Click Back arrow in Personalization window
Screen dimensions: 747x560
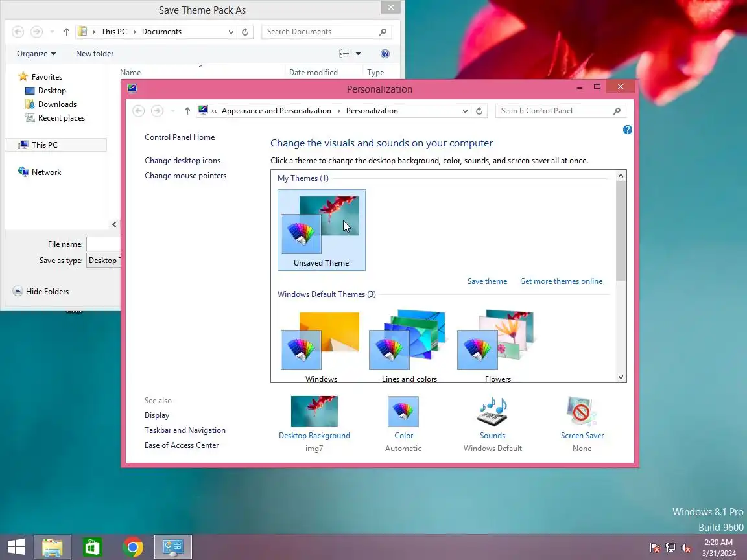pos(138,111)
